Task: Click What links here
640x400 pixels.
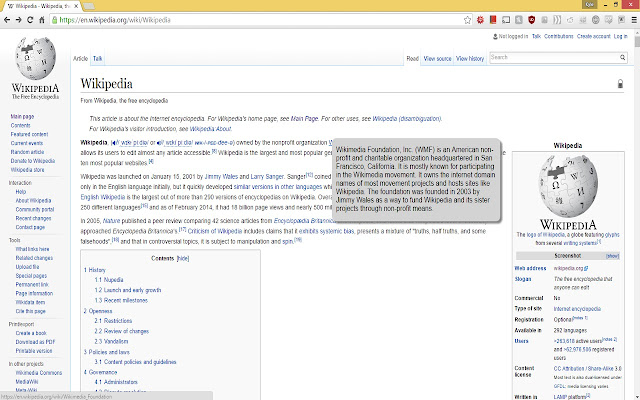Action: coord(32,249)
